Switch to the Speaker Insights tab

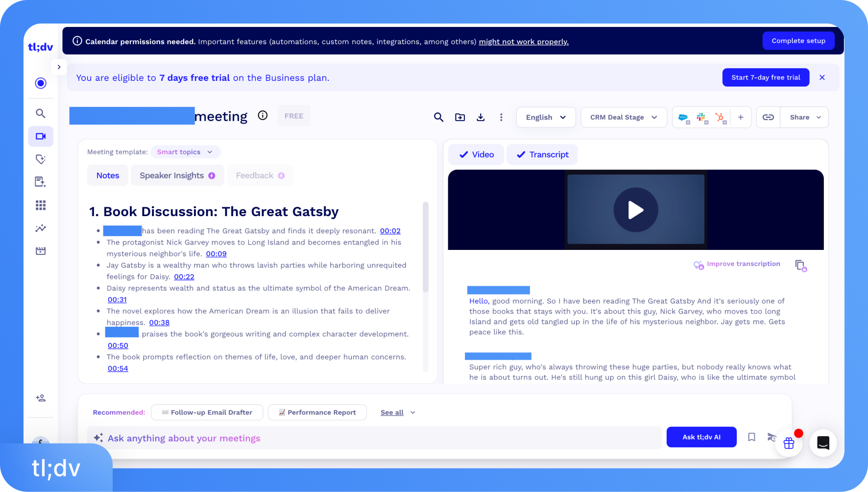pos(177,175)
